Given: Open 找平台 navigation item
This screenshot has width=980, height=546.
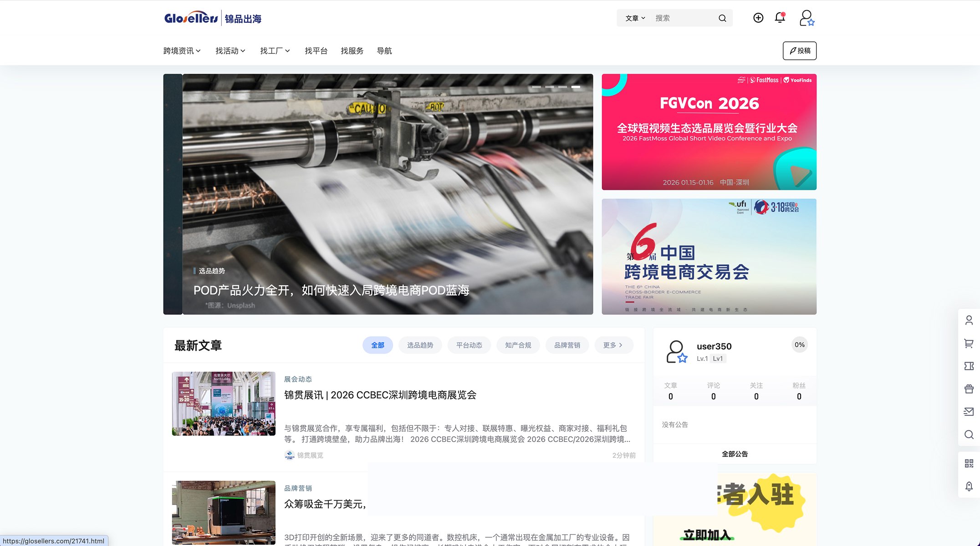Looking at the screenshot, I should [316, 51].
